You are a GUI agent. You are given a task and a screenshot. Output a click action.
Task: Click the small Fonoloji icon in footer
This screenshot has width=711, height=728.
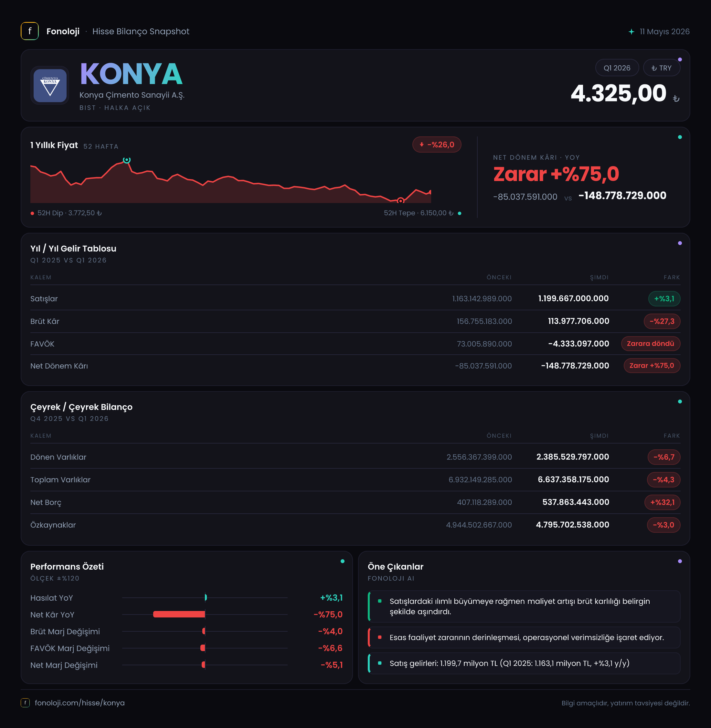[x=25, y=702]
